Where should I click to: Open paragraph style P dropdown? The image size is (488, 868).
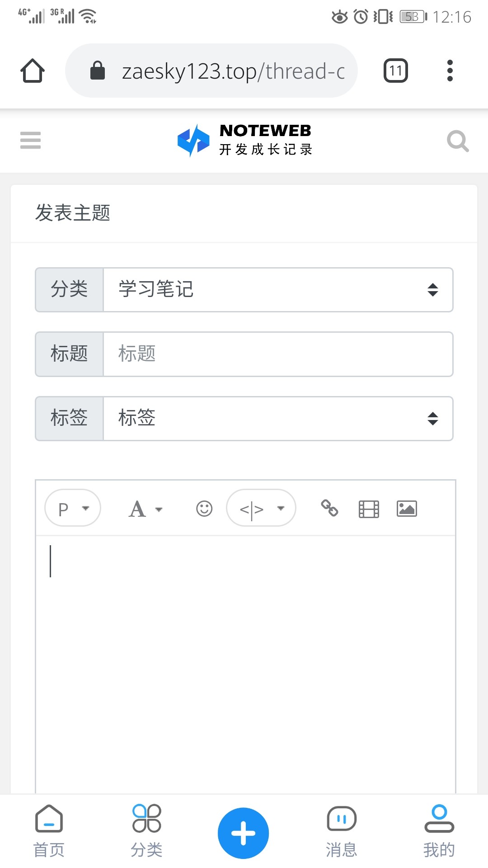73,508
